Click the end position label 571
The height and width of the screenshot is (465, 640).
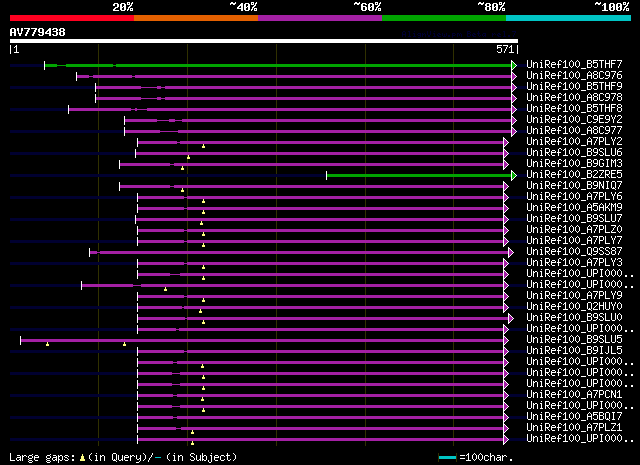pyautogui.click(x=505, y=49)
